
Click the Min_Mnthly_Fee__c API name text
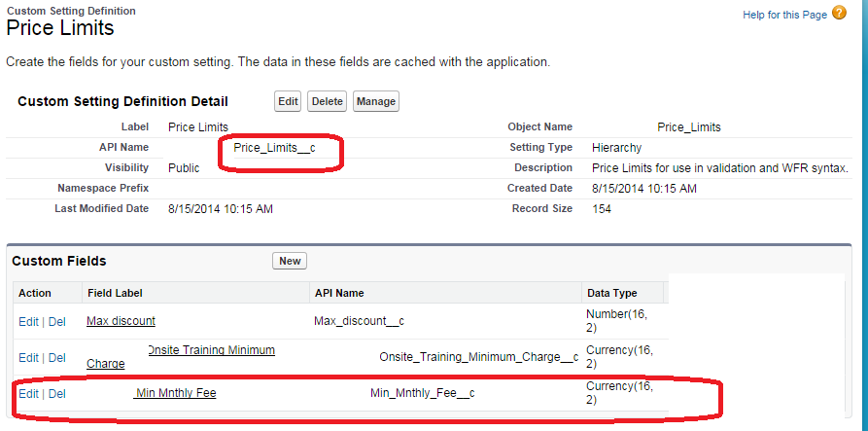pyautogui.click(x=422, y=393)
